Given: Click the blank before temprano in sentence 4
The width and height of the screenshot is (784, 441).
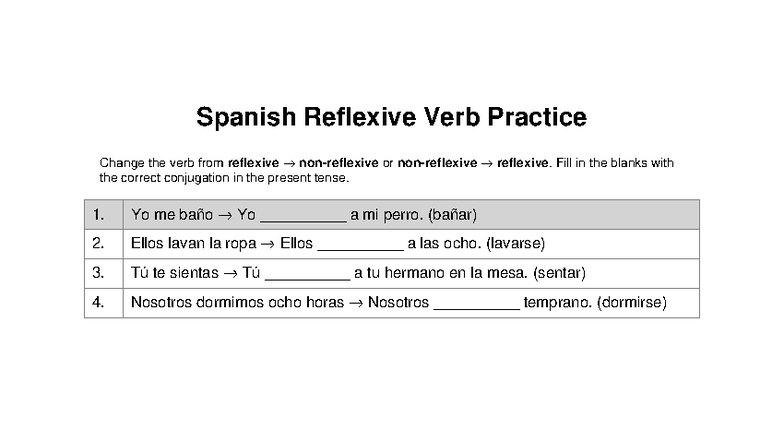Looking at the screenshot, I should tap(477, 302).
